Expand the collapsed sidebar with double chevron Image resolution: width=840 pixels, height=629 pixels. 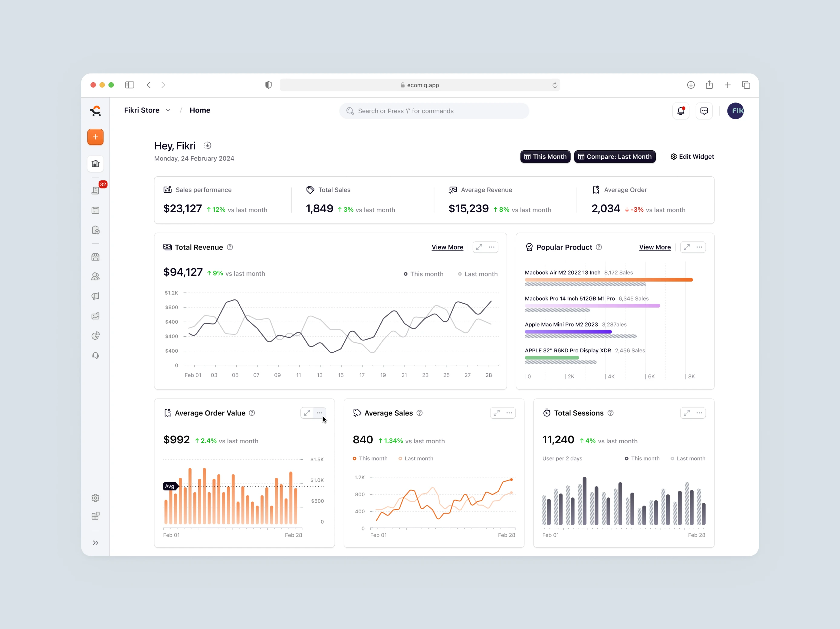(95, 543)
